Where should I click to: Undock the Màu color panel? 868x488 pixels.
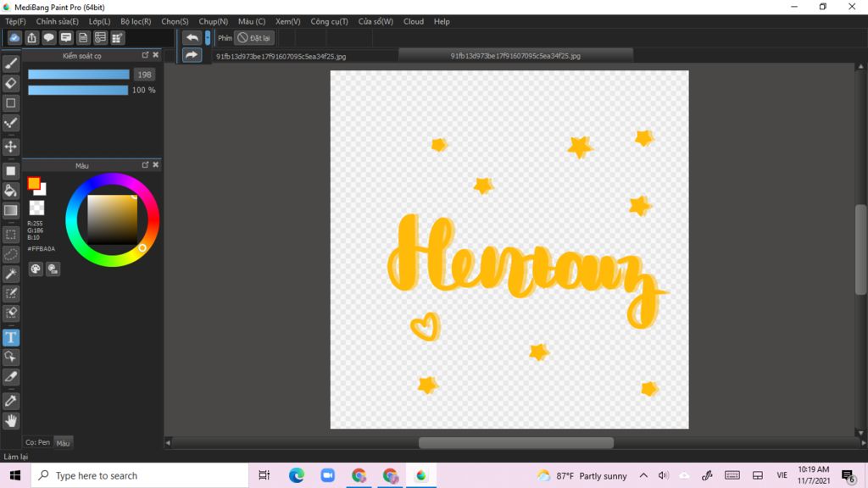[x=145, y=164]
